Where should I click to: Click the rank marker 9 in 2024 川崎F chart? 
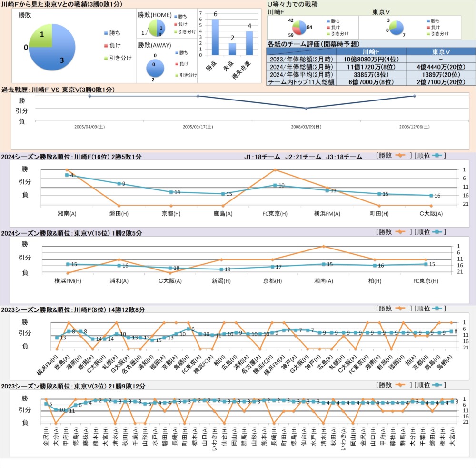pyautogui.click(x=119, y=183)
